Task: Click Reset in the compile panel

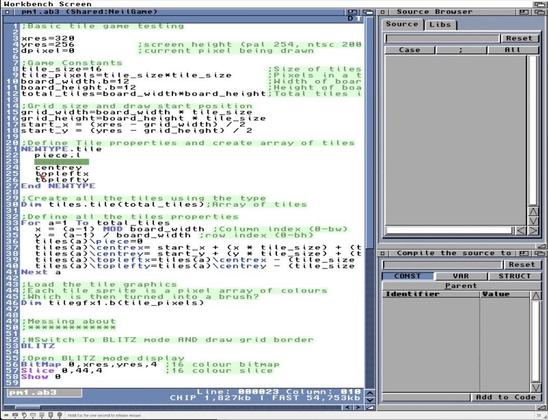Action: [x=522, y=265]
